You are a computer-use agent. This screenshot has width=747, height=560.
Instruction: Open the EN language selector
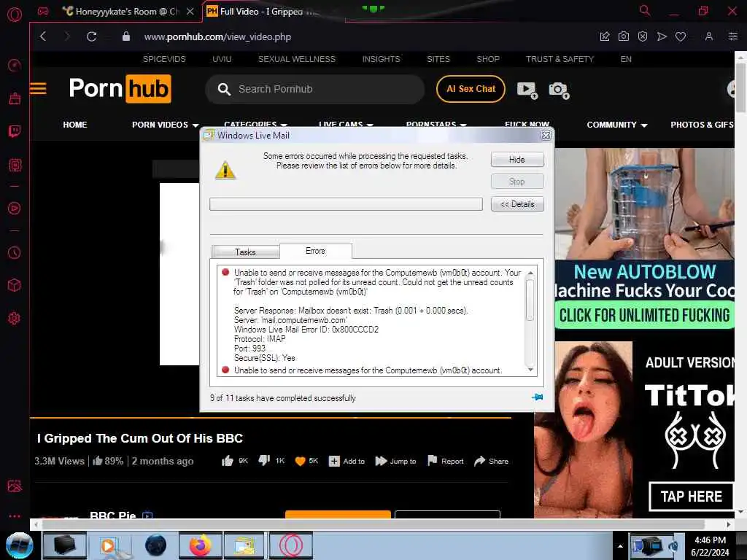pyautogui.click(x=626, y=59)
